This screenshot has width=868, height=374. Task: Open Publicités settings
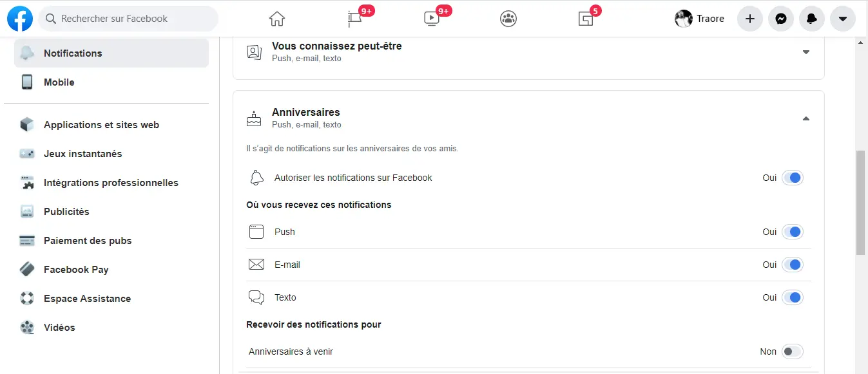(111, 212)
